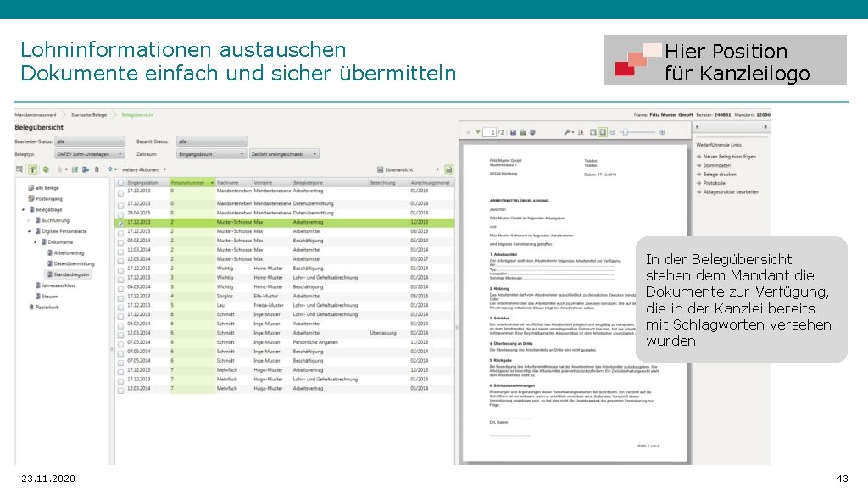Click Belege drucken link
Image resolution: width=868 pixels, height=488 pixels.
(719, 175)
